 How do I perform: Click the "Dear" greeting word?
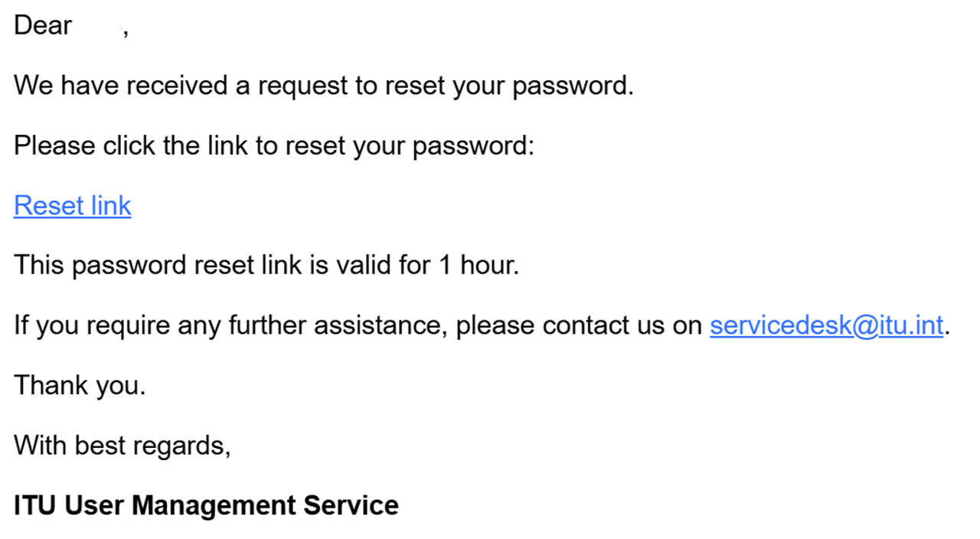[x=43, y=25]
